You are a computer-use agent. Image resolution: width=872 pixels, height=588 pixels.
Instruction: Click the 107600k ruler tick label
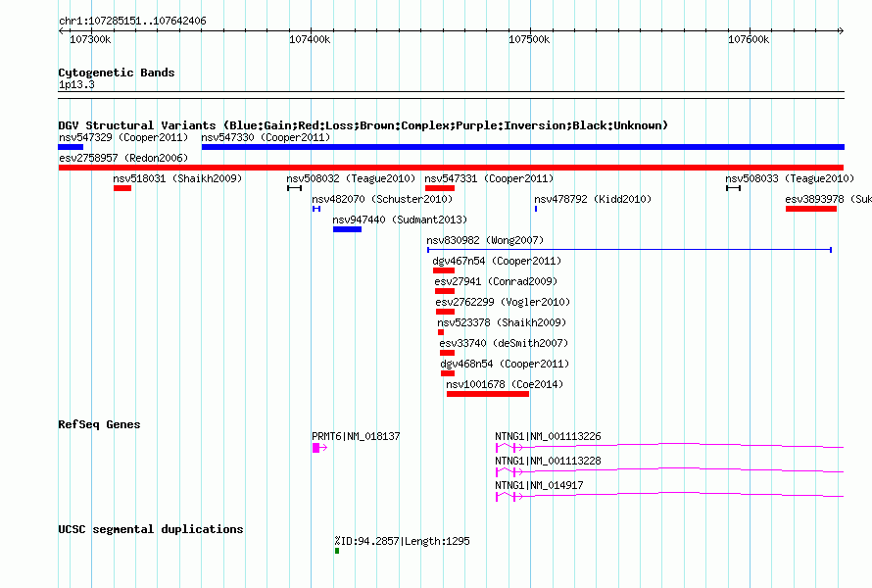click(x=749, y=40)
